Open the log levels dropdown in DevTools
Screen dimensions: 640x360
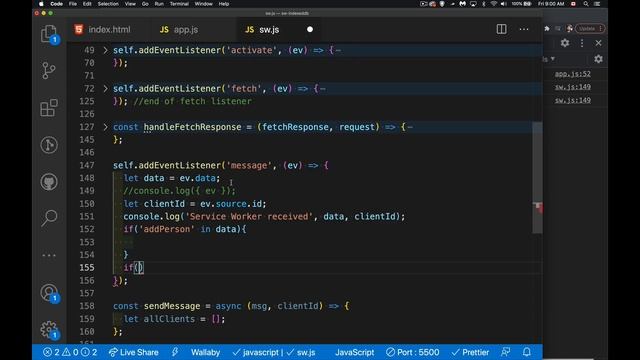[x=549, y=59]
